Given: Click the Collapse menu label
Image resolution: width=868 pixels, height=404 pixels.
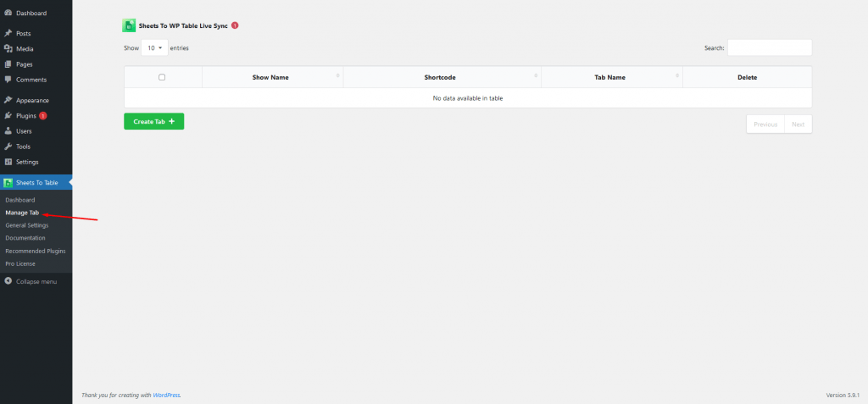Looking at the screenshot, I should click(x=36, y=281).
